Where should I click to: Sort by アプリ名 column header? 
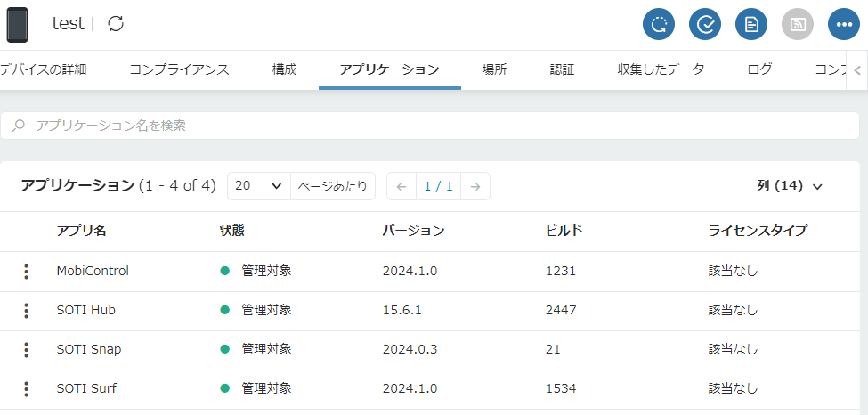point(81,232)
